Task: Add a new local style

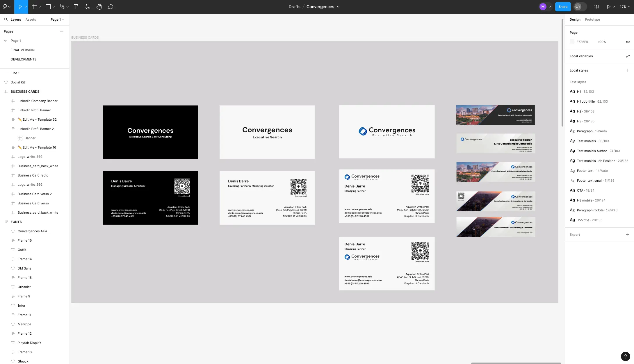Action: (628, 70)
